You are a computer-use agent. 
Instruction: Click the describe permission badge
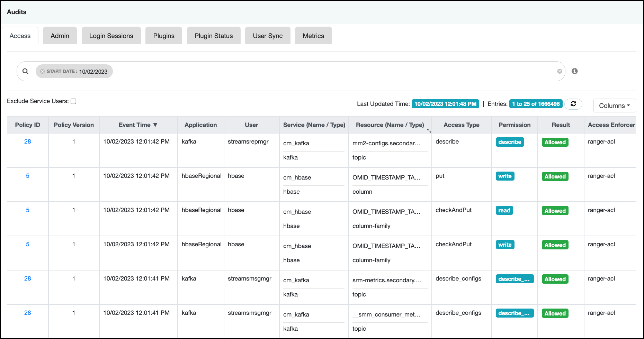[509, 142]
